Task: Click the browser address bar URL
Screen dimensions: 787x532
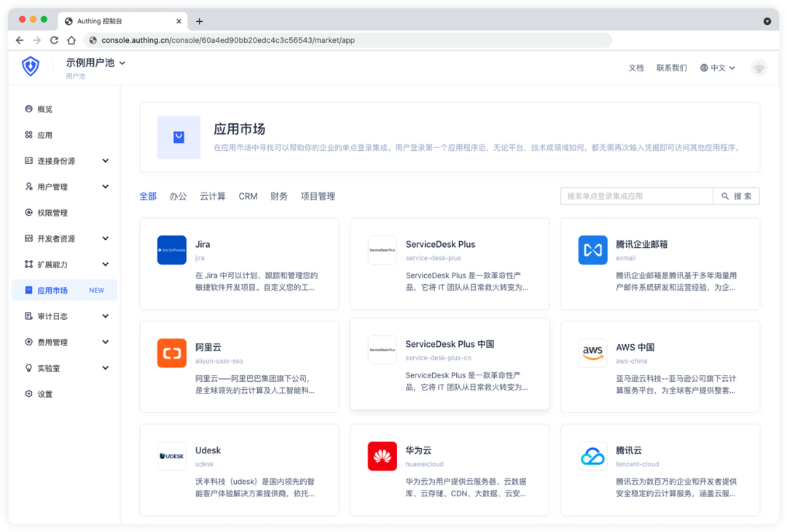Action: click(x=228, y=40)
